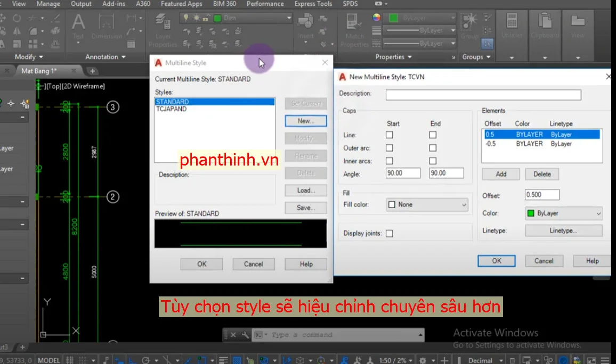Check the Line End cap checkbox

(x=433, y=135)
